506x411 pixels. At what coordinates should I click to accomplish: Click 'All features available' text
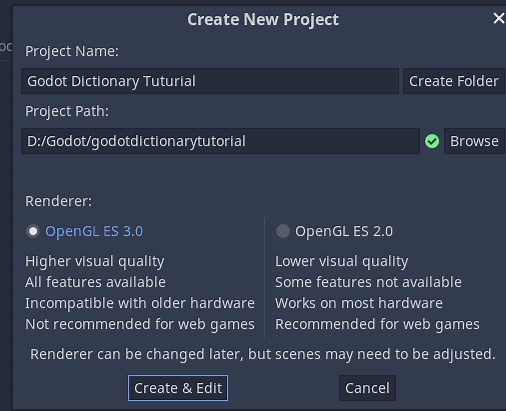coord(95,282)
